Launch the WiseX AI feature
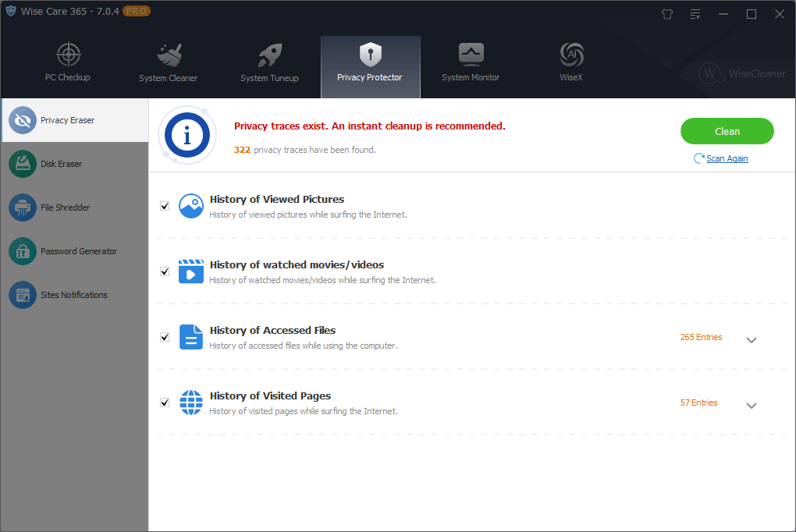 tap(570, 62)
